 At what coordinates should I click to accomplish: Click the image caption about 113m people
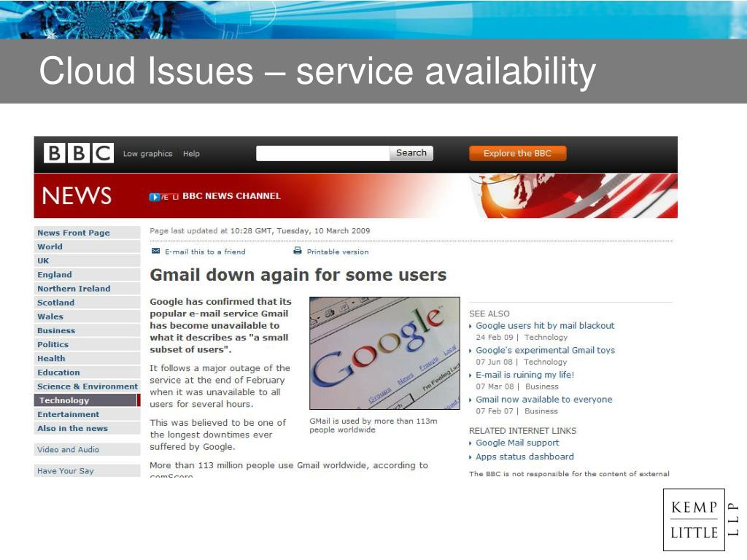coord(373,425)
